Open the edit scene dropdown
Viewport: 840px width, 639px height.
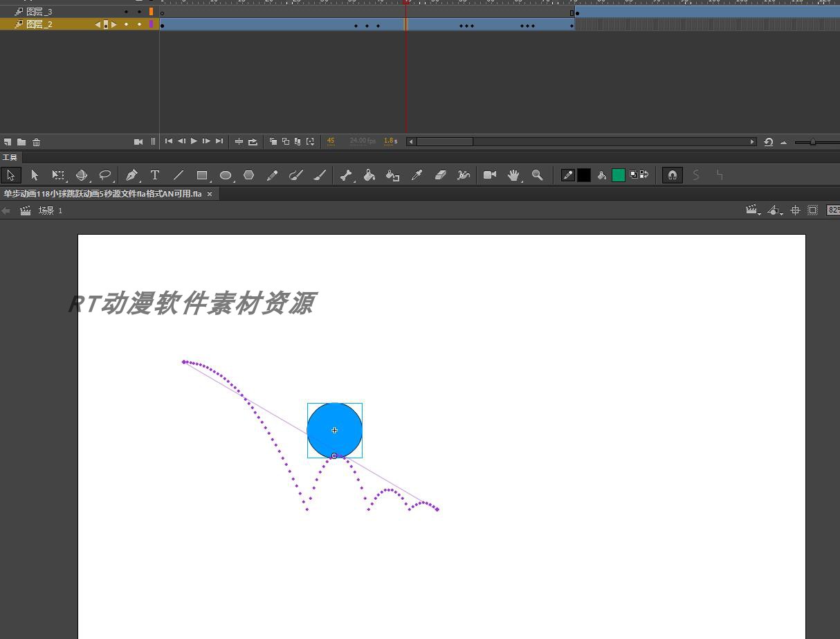[753, 210]
